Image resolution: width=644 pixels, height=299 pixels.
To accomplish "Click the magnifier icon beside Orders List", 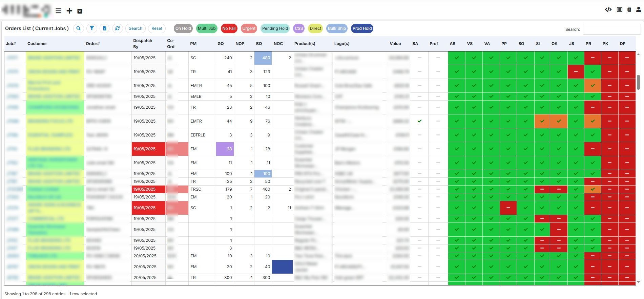I will [79, 28].
